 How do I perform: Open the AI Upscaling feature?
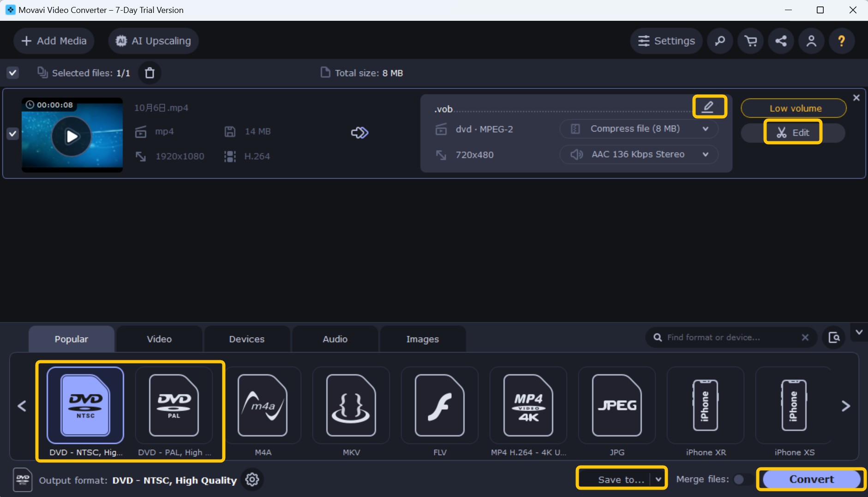tap(153, 41)
